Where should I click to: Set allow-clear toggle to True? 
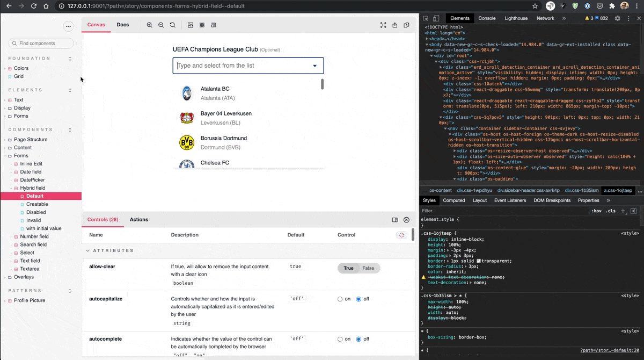pyautogui.click(x=349, y=268)
